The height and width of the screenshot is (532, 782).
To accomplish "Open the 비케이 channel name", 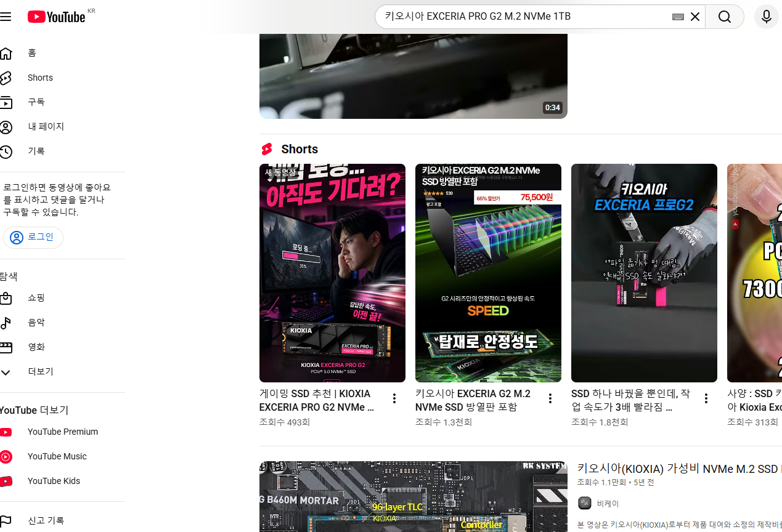I will point(608,504).
